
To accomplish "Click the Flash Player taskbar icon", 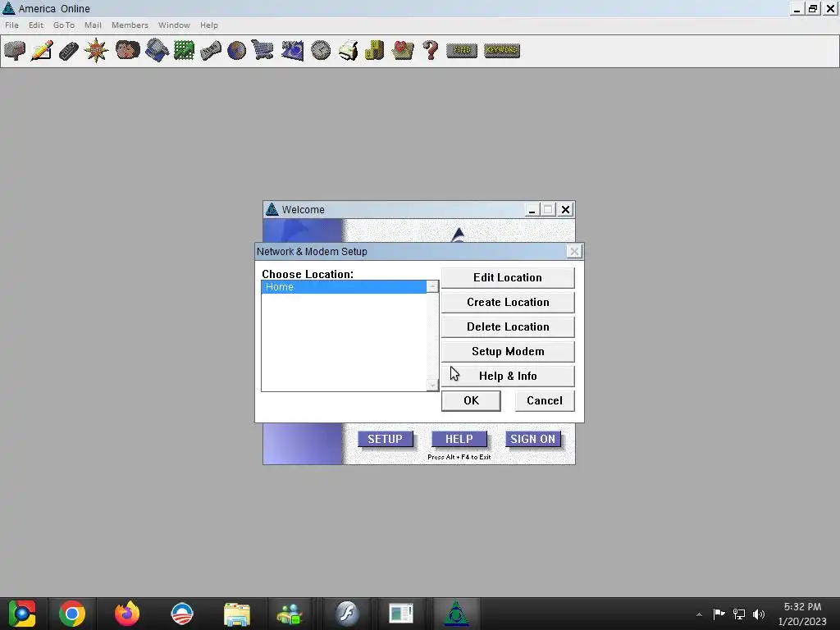I will coord(347,614).
